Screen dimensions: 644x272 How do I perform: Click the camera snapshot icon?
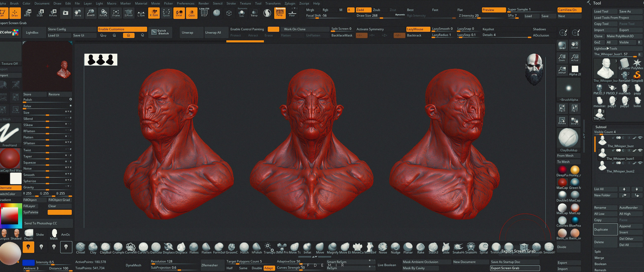[x=65, y=13]
